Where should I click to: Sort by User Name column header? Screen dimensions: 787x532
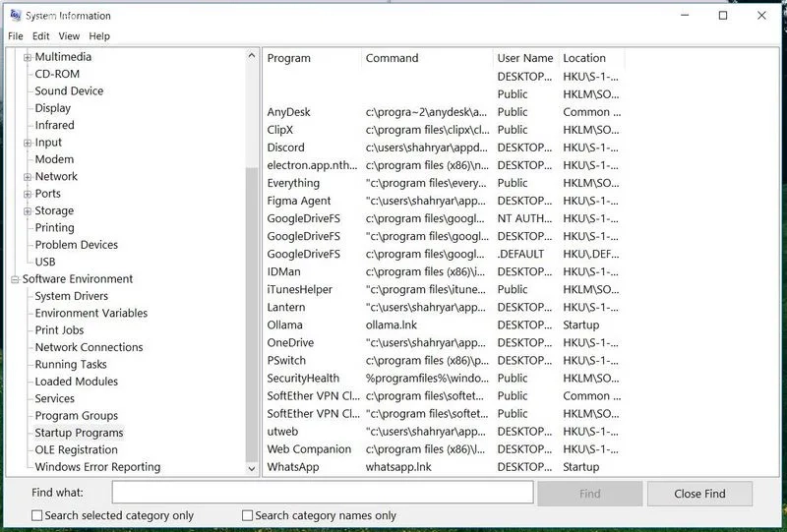coord(526,58)
